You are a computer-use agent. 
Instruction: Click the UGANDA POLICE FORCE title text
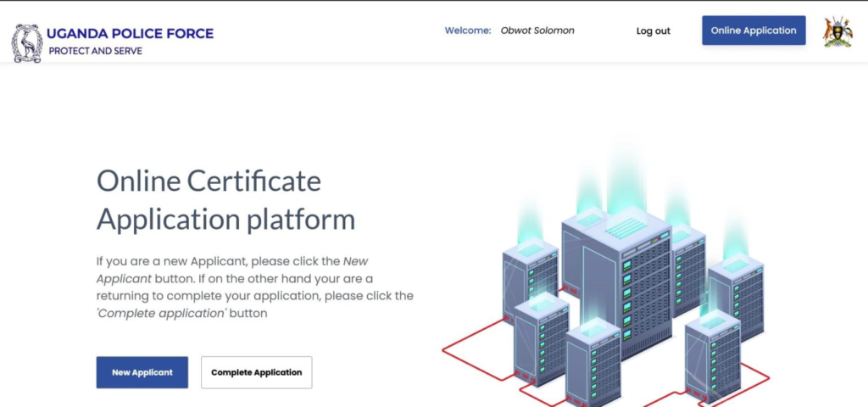tap(130, 34)
